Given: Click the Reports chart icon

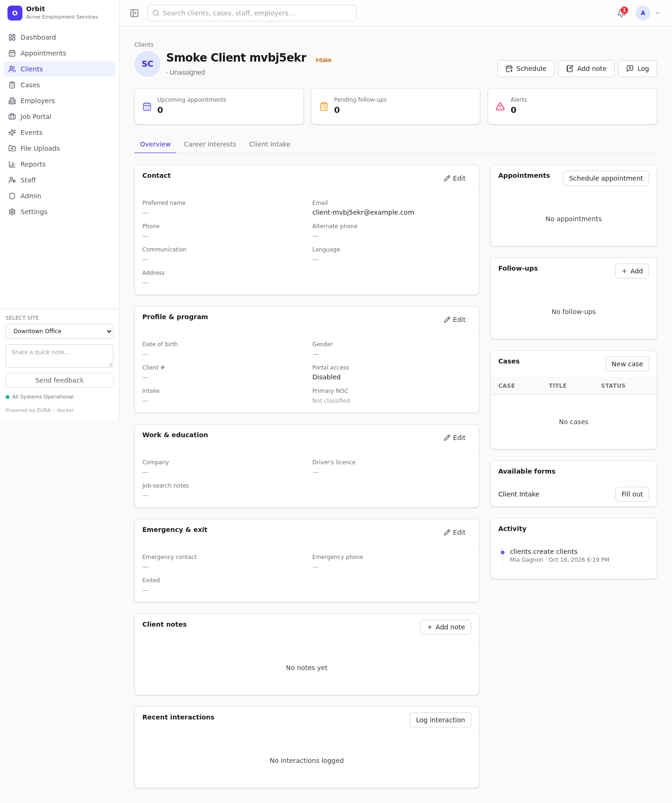Looking at the screenshot, I should point(12,164).
